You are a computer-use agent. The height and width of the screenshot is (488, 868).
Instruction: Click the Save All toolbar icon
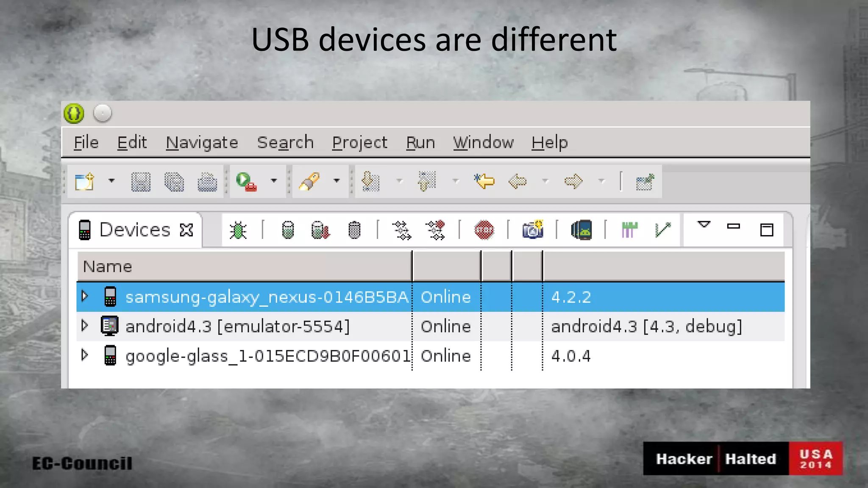coord(174,182)
